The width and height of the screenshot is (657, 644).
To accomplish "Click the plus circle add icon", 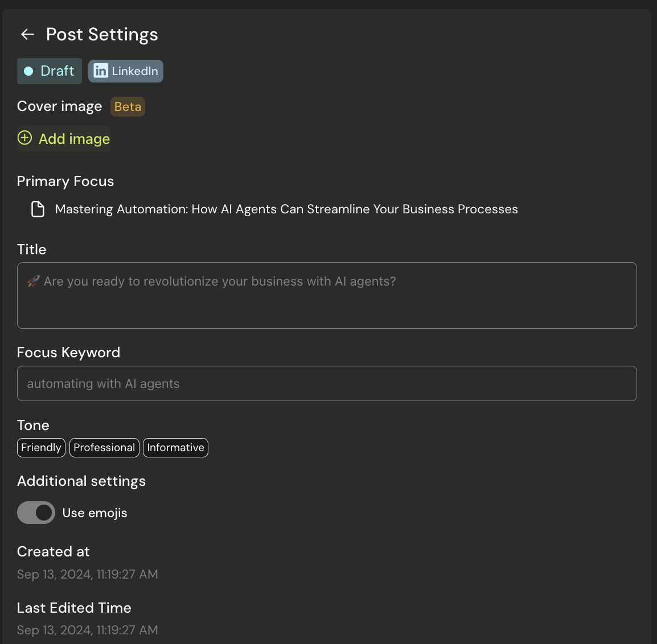I will click(x=25, y=138).
